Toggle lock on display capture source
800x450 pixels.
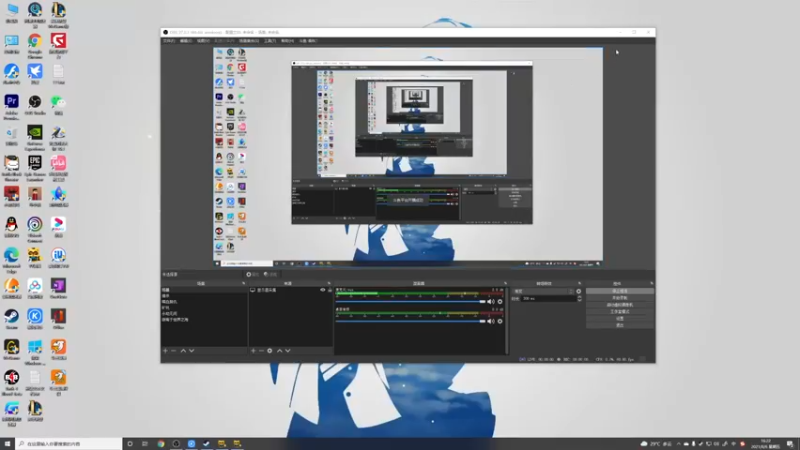(330, 290)
